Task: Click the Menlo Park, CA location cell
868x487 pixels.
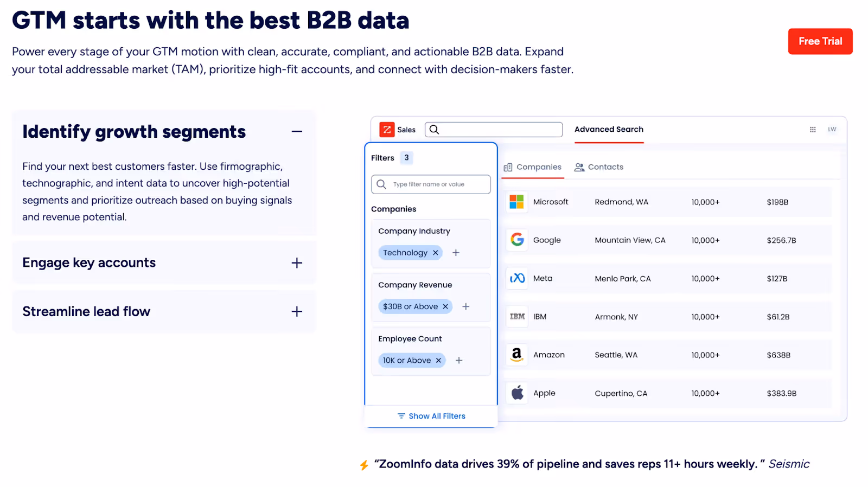Action: pos(623,279)
